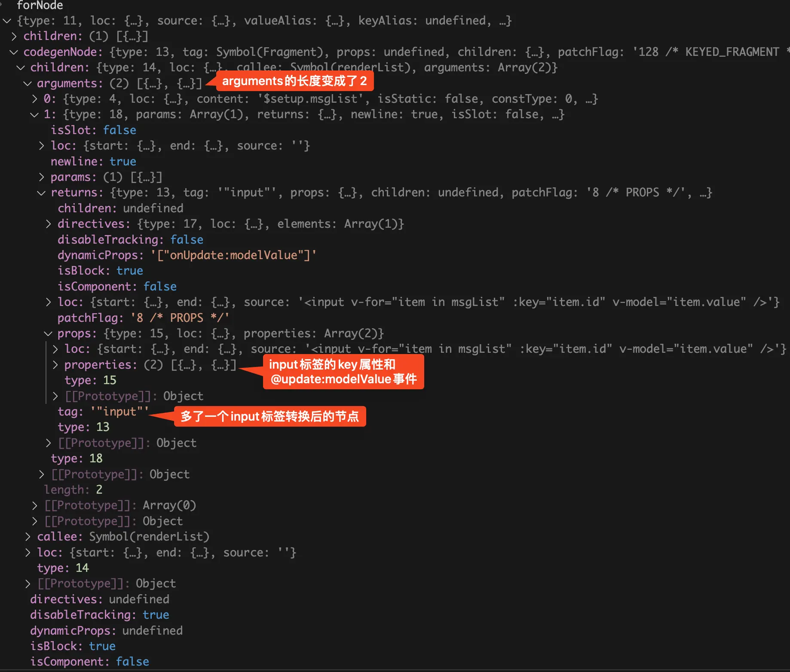Collapse the props object of type 15

49,333
